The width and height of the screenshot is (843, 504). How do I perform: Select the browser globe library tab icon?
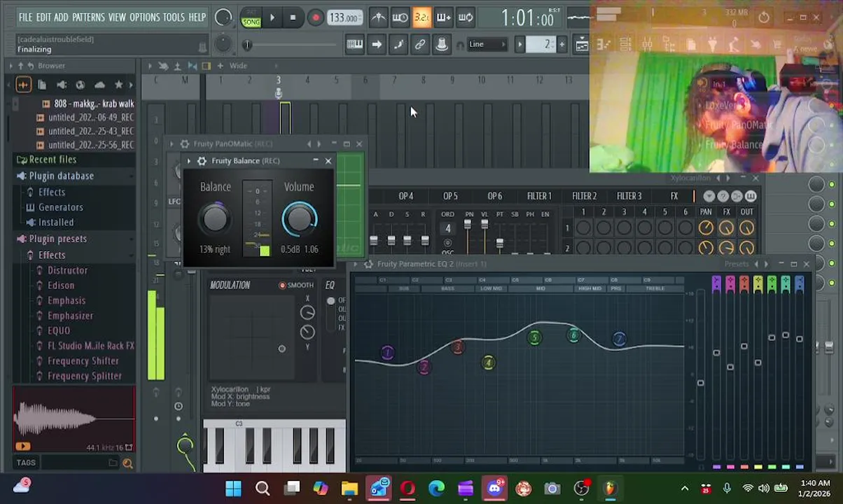pyautogui.click(x=80, y=85)
